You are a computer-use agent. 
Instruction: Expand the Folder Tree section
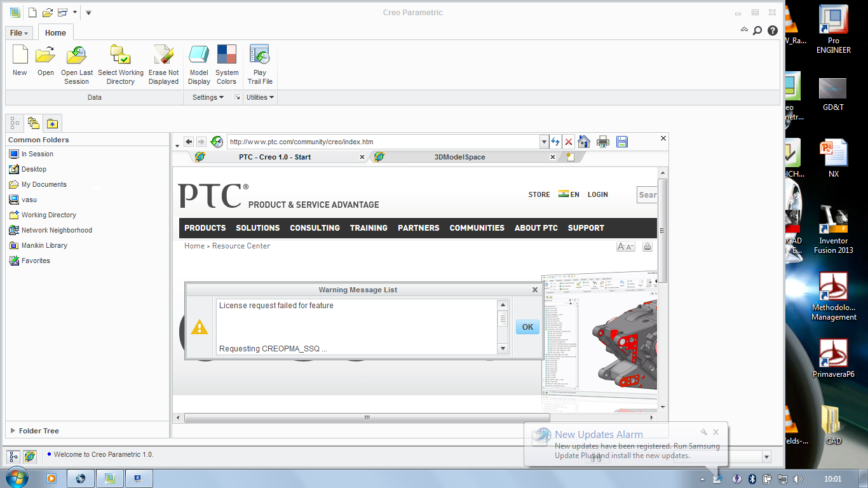pyautogui.click(x=13, y=431)
